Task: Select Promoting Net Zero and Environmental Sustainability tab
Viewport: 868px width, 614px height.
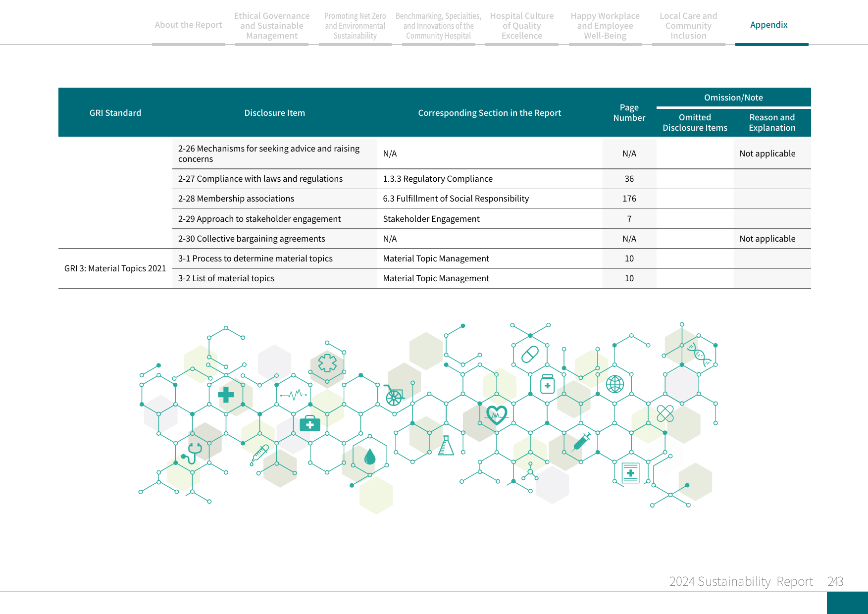Action: coord(355,26)
